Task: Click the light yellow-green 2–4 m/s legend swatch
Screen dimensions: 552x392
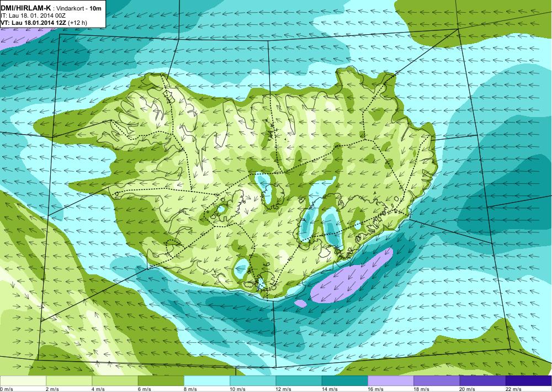Action: [69, 381]
